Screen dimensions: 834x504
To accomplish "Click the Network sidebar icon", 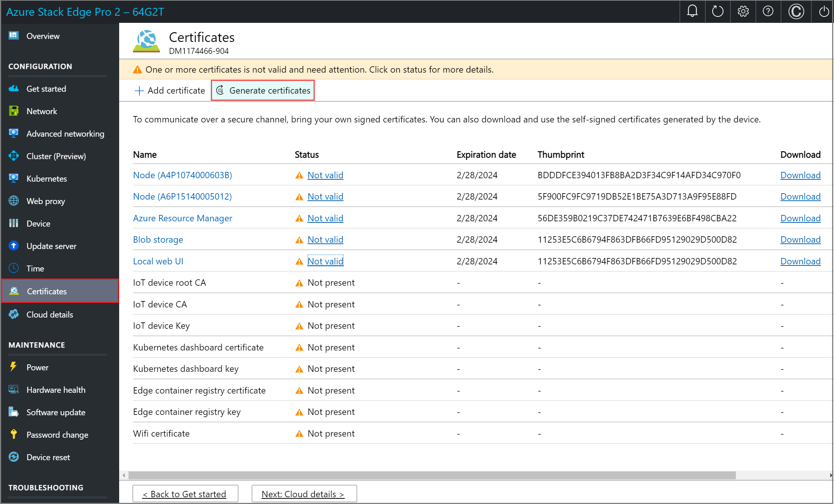I will (x=14, y=111).
